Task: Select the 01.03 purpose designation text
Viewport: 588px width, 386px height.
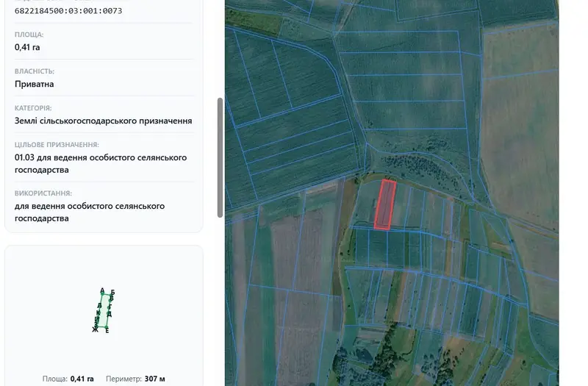Action: pos(101,163)
